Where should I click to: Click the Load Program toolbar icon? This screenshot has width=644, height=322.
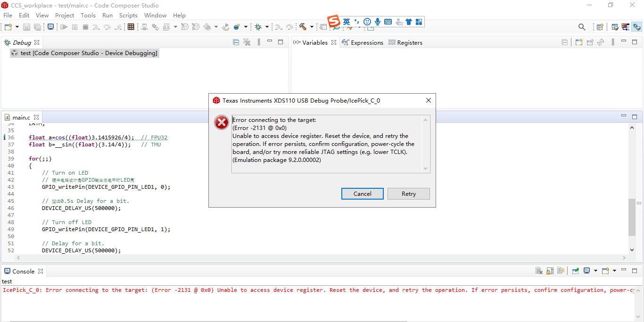pyautogui.click(x=166, y=27)
